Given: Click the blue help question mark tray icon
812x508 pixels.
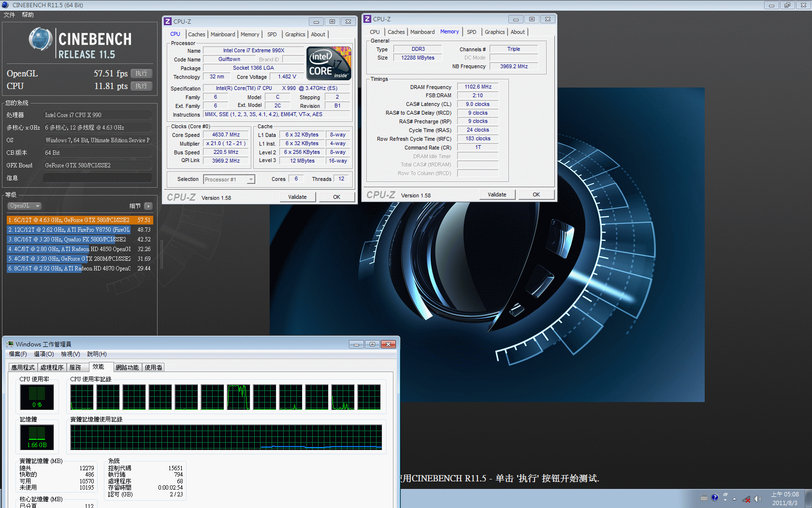Looking at the screenshot, I should tap(715, 497).
